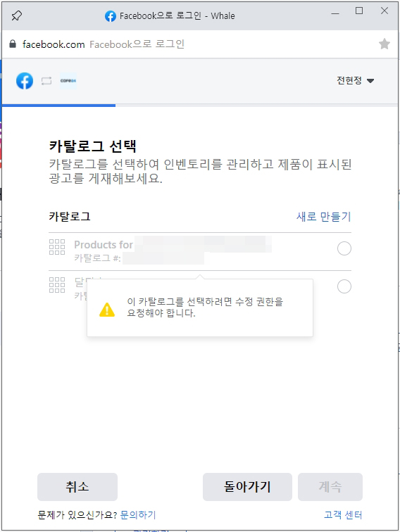The width and height of the screenshot is (400, 532).
Task: Open the 문의하기 link
Action: [138, 515]
